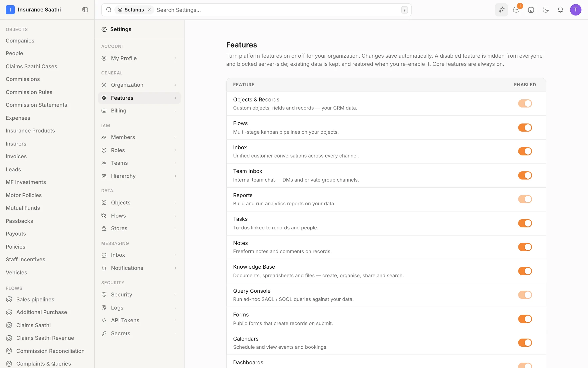Open Teams settings menu item
The image size is (588, 368).
click(x=139, y=163)
